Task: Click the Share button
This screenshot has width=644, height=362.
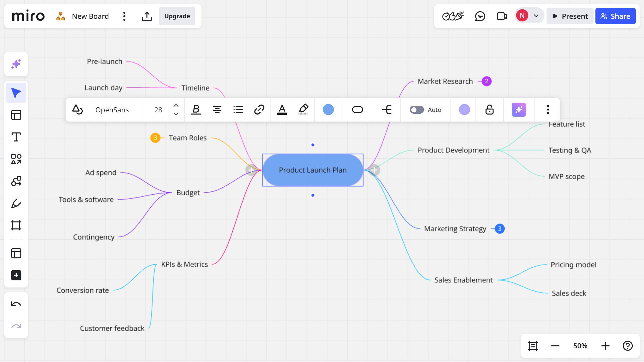Action: pyautogui.click(x=615, y=16)
